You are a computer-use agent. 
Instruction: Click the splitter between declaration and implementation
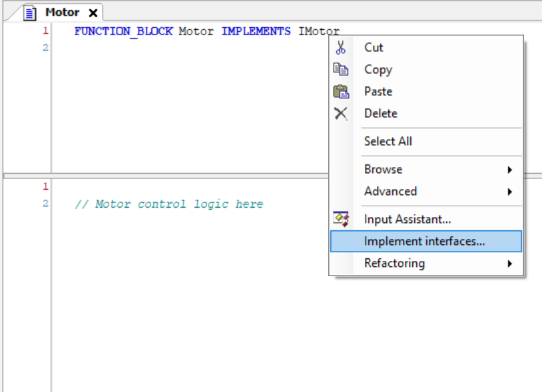(x=166, y=176)
